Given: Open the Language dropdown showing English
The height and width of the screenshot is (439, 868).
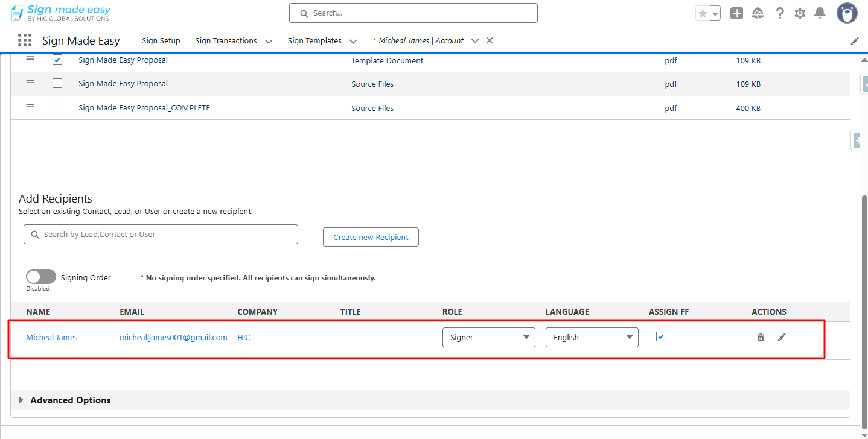Looking at the screenshot, I should click(x=592, y=338).
